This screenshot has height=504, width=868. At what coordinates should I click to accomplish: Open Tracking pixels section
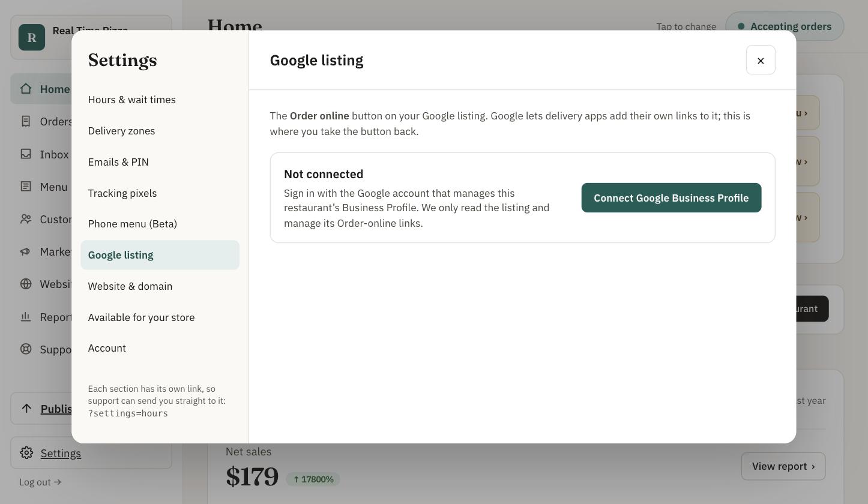tap(160, 193)
